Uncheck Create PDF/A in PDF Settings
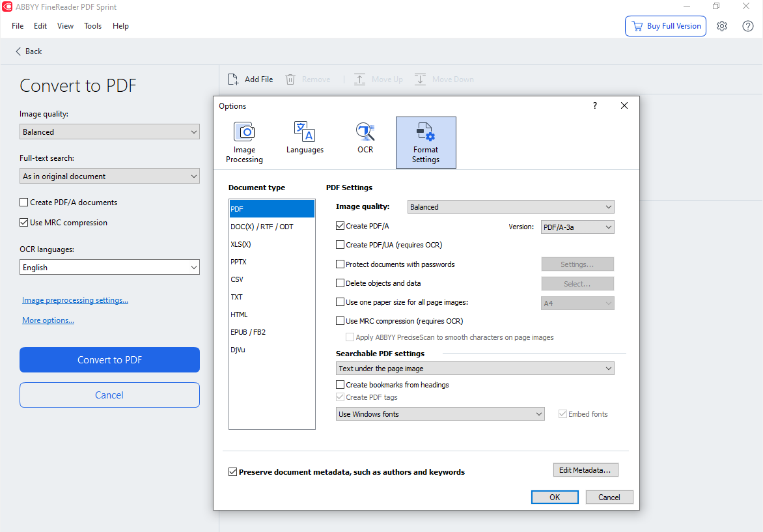Viewport: 763px width, 532px height. (340, 226)
